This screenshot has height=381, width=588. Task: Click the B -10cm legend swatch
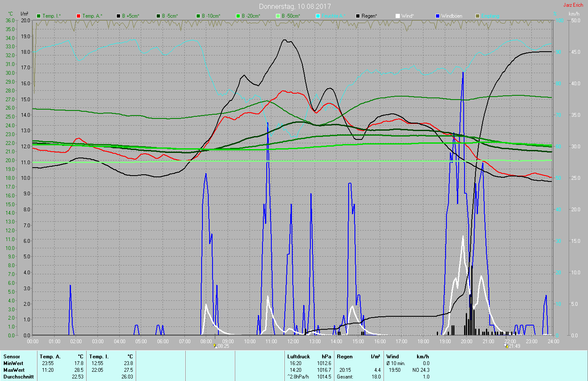coord(198,16)
